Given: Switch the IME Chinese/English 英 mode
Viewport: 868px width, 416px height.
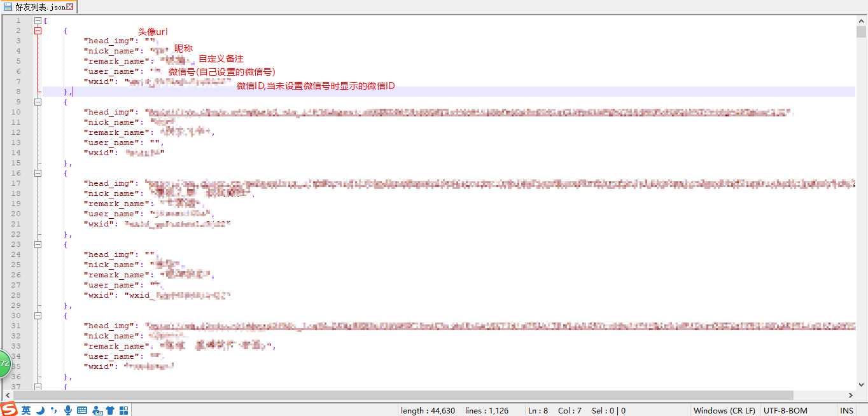Looking at the screenshot, I should (x=26, y=410).
